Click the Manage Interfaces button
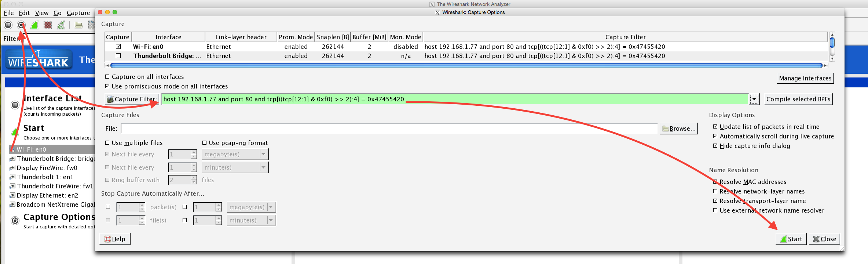 (x=805, y=78)
